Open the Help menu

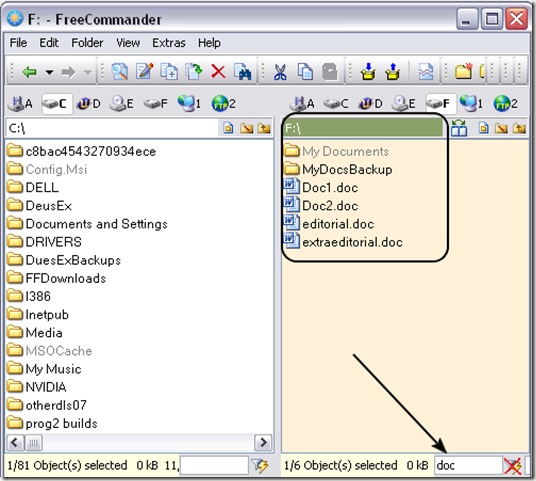(x=209, y=43)
